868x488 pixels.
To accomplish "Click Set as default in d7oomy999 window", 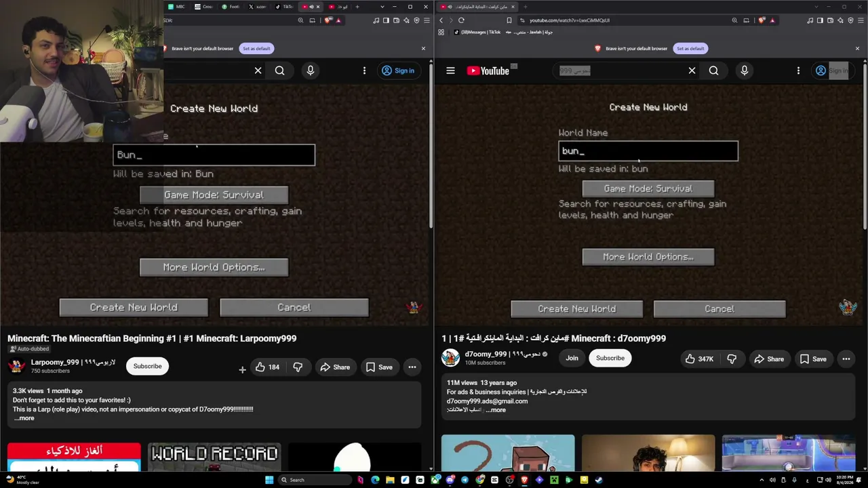I will click(690, 49).
